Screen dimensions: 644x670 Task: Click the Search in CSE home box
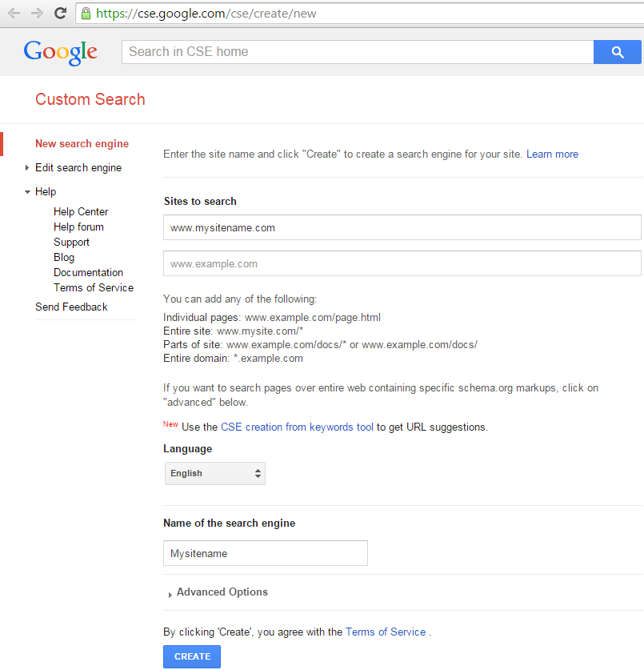tap(358, 52)
